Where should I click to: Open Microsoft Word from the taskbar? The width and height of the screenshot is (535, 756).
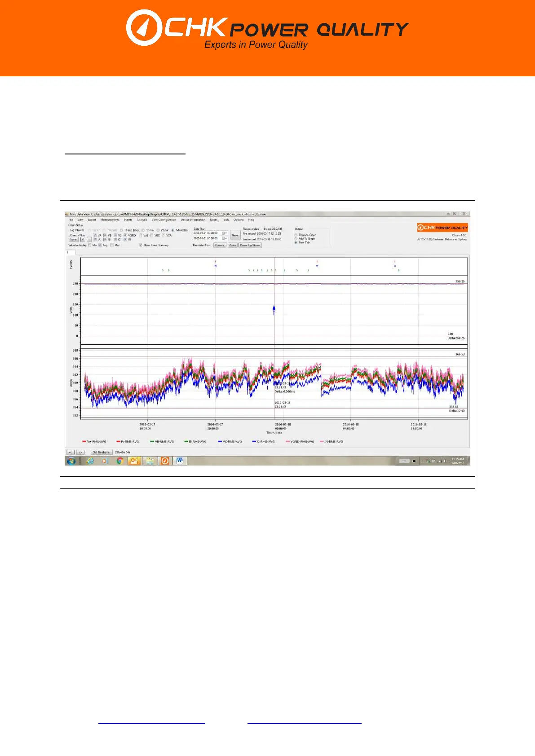point(180,461)
